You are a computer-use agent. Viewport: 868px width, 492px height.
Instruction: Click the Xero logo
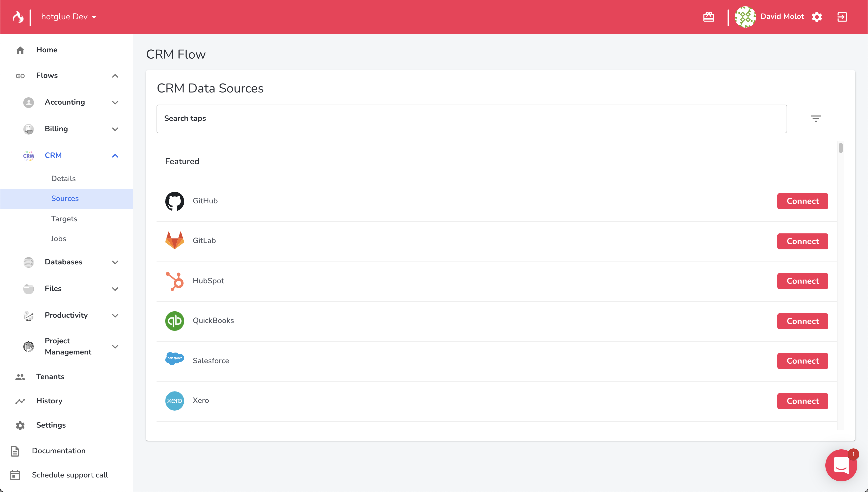174,401
